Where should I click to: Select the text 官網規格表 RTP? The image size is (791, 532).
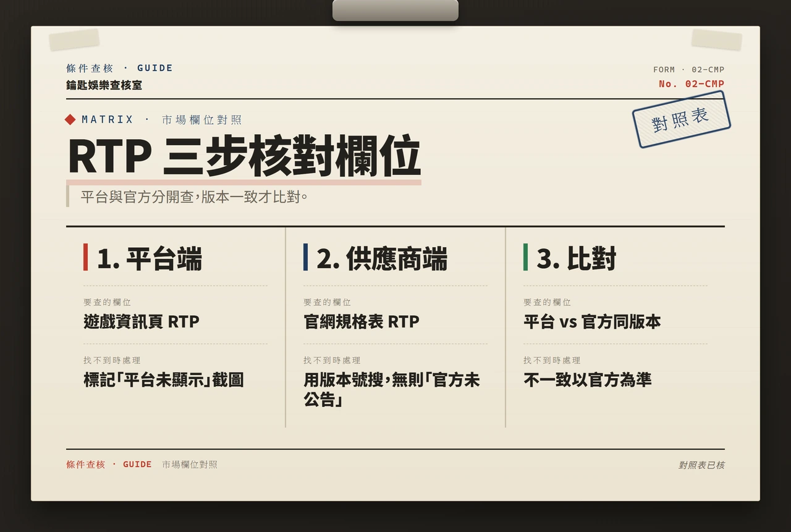(x=362, y=322)
